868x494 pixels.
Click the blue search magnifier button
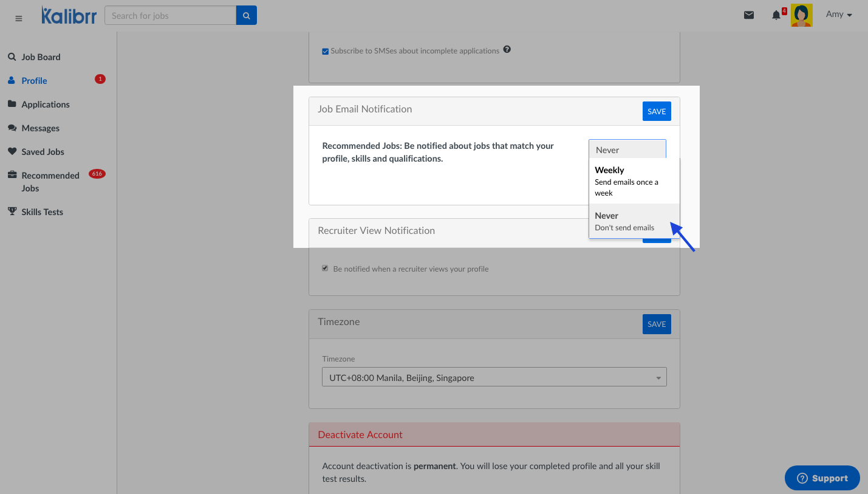(x=246, y=16)
